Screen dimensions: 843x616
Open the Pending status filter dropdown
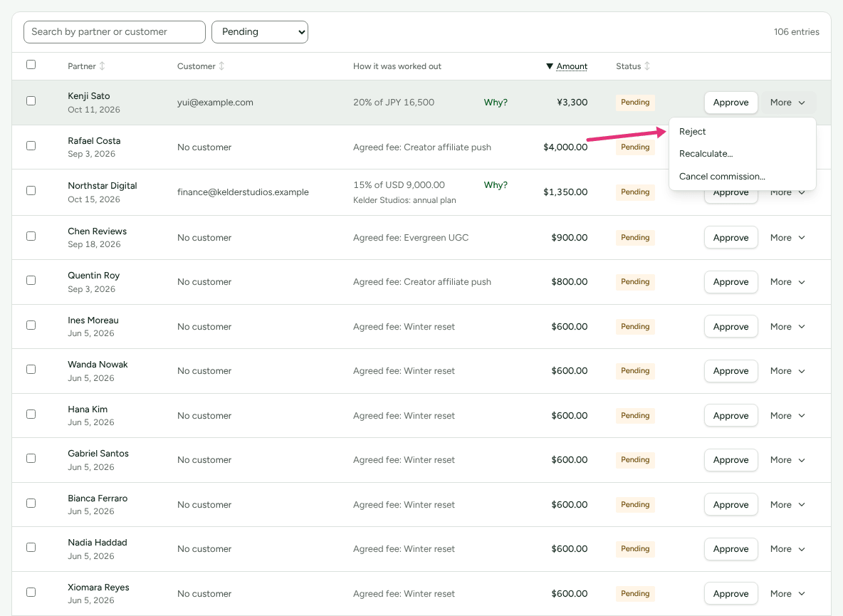pos(260,32)
